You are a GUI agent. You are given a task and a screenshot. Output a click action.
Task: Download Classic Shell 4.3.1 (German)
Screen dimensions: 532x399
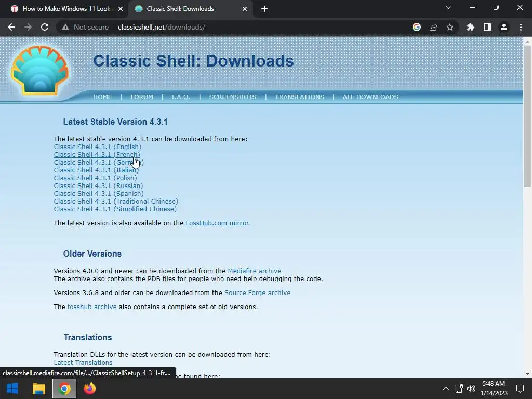coord(99,163)
